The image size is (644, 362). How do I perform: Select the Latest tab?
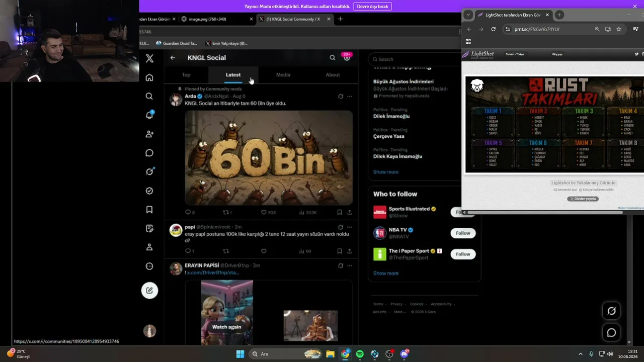[x=233, y=75]
